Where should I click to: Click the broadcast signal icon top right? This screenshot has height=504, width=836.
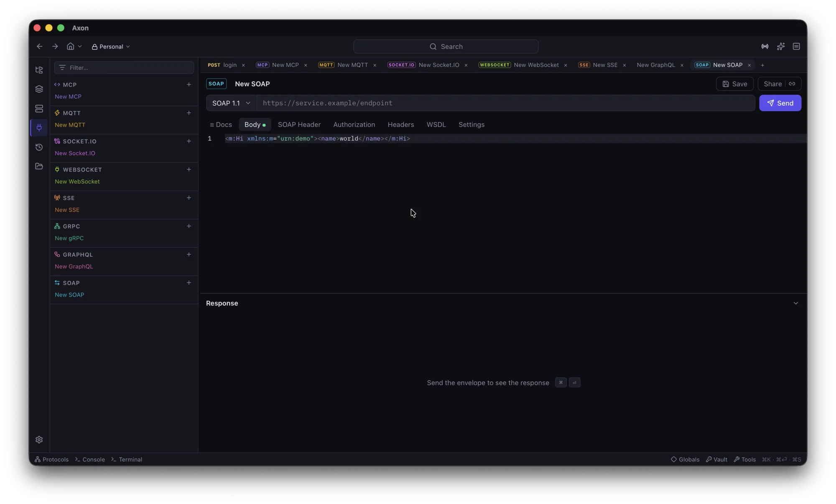coord(765,46)
